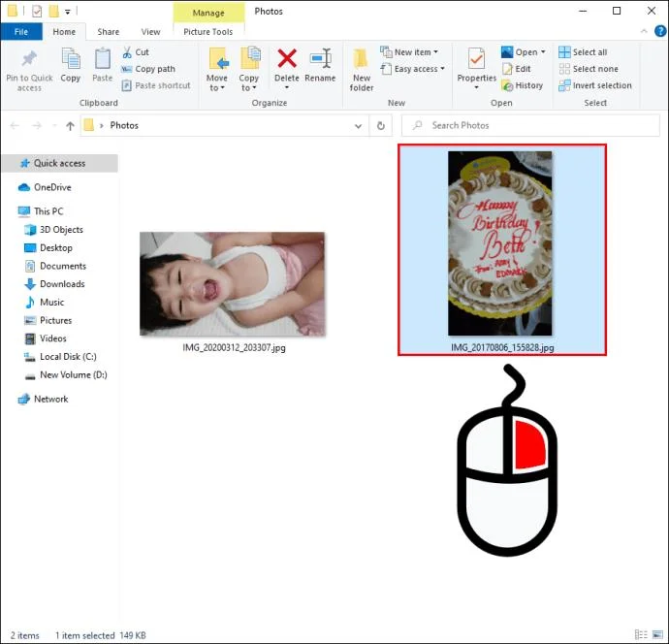This screenshot has height=644, width=669.
Task: Show file History
Action: click(x=523, y=85)
